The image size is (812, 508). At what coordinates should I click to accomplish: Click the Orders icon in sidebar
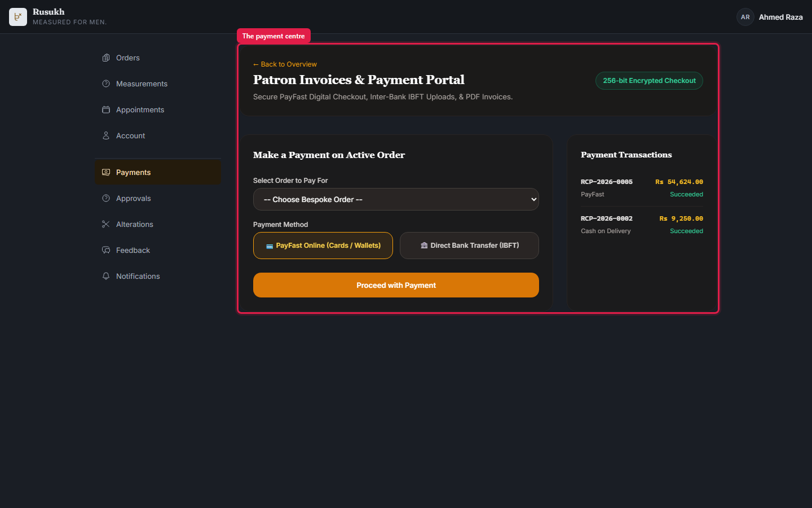click(105, 58)
